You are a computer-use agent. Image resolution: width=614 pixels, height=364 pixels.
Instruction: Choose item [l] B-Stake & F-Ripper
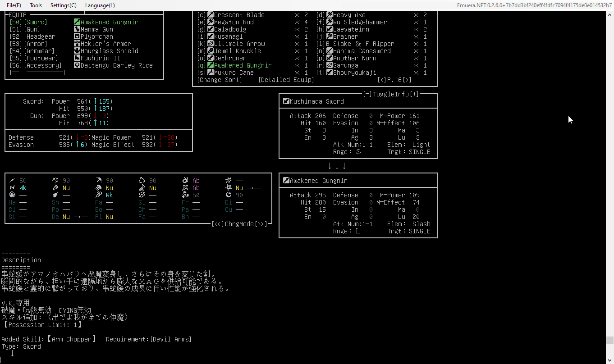coord(355,44)
